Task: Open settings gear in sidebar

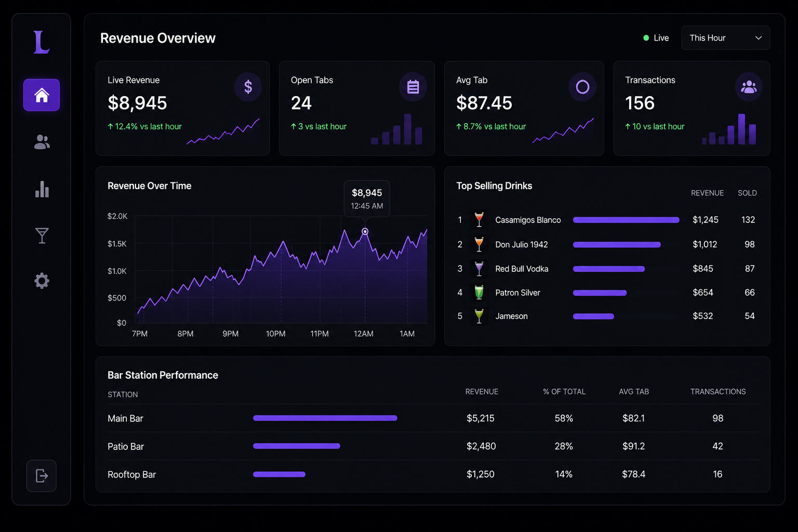Action: (x=42, y=281)
